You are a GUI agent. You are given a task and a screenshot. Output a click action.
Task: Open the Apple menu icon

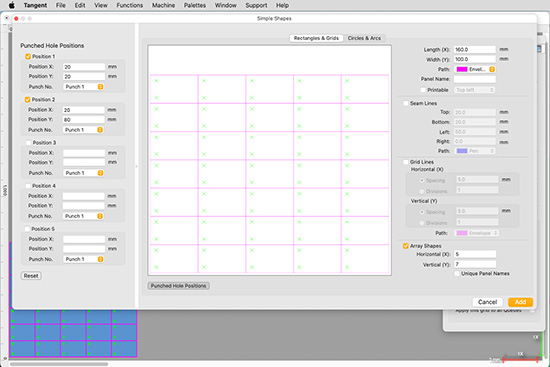[12, 5]
